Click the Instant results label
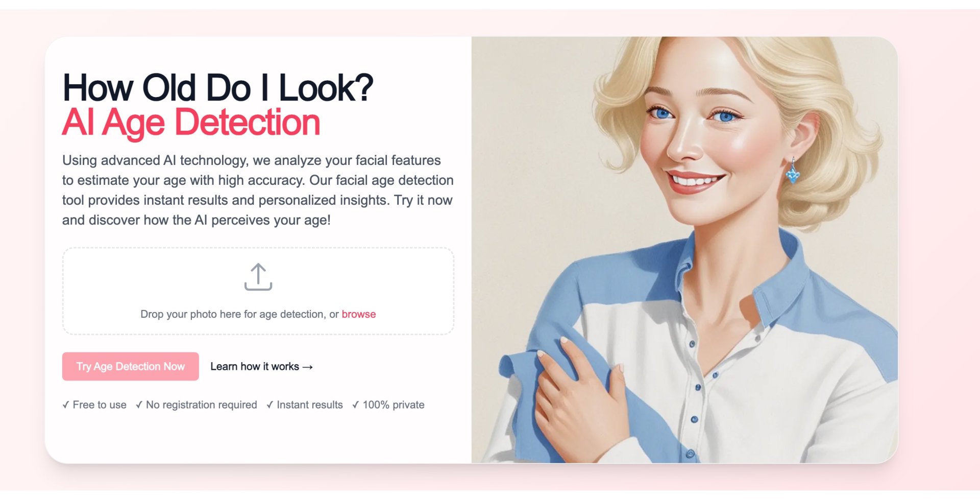The image size is (980, 499). pos(310,405)
